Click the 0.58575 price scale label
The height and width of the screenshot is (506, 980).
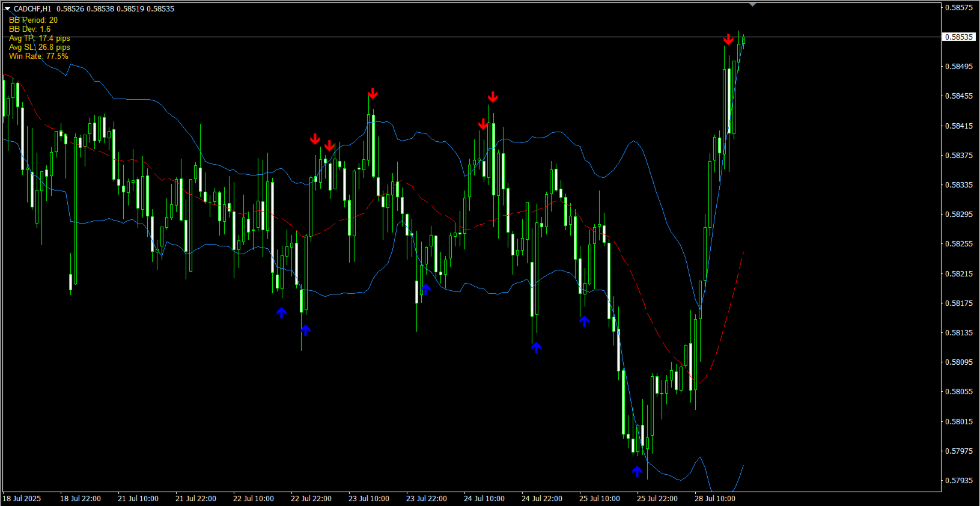click(x=959, y=8)
